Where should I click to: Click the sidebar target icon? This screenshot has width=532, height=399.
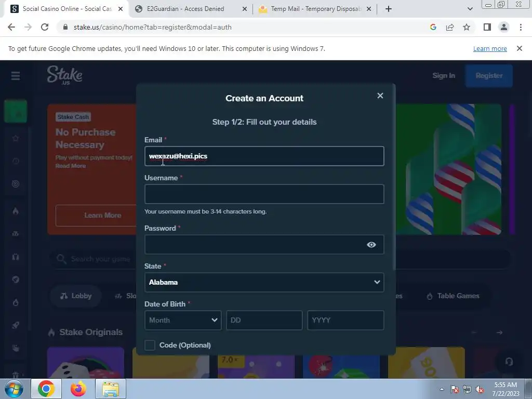16,183
